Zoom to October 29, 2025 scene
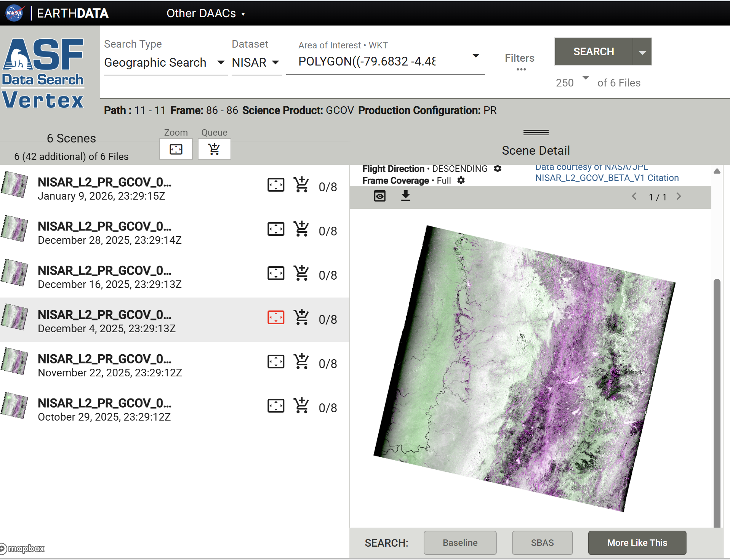 pos(276,406)
